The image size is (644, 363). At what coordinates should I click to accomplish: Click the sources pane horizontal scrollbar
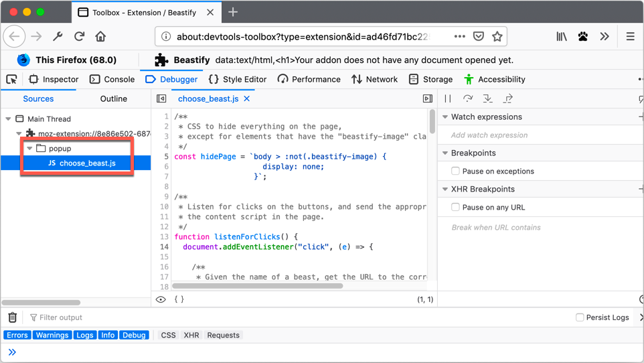(x=41, y=303)
